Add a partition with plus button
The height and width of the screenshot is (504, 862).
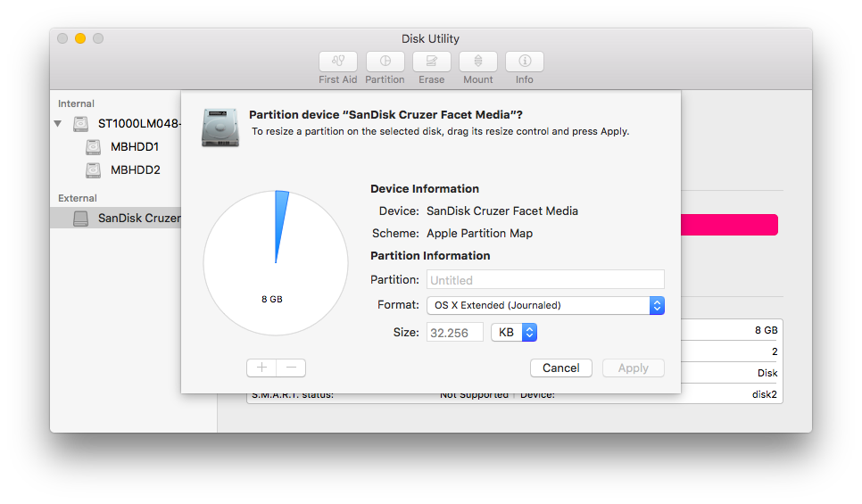point(261,368)
